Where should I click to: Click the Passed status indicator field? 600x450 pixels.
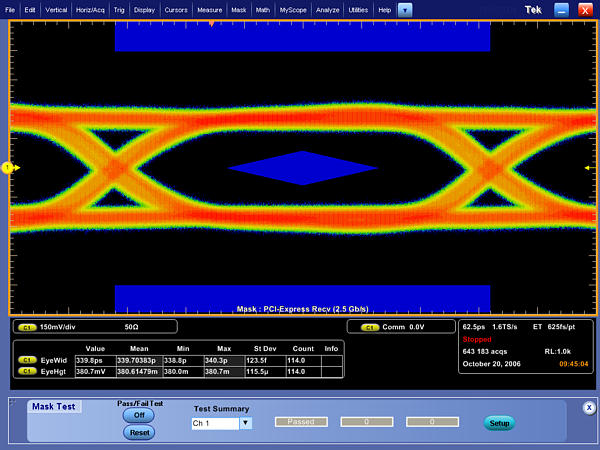pos(301,423)
